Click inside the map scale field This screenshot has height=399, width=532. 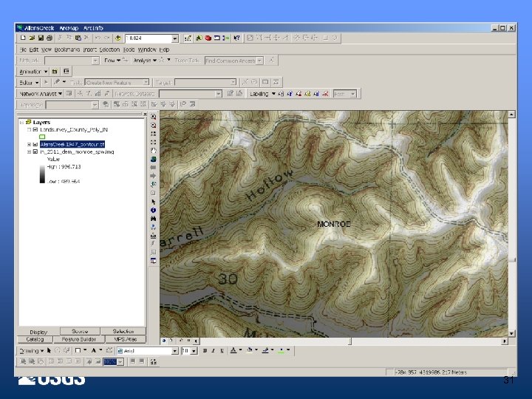pyautogui.click(x=149, y=38)
